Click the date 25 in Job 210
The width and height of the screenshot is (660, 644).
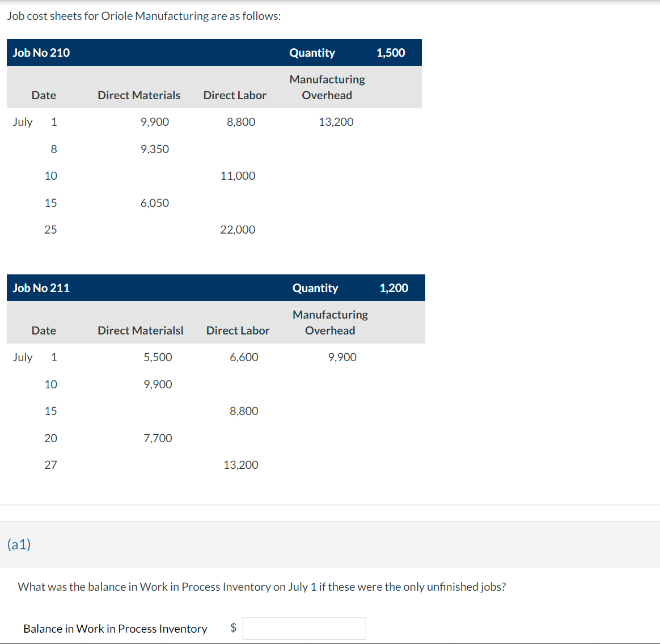coord(50,230)
